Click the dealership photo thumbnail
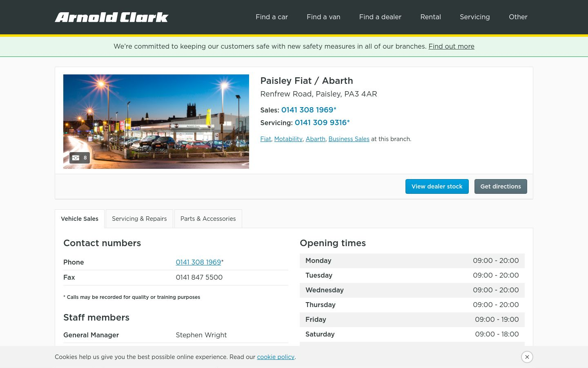Image resolution: width=588 pixels, height=368 pixels. [x=156, y=121]
